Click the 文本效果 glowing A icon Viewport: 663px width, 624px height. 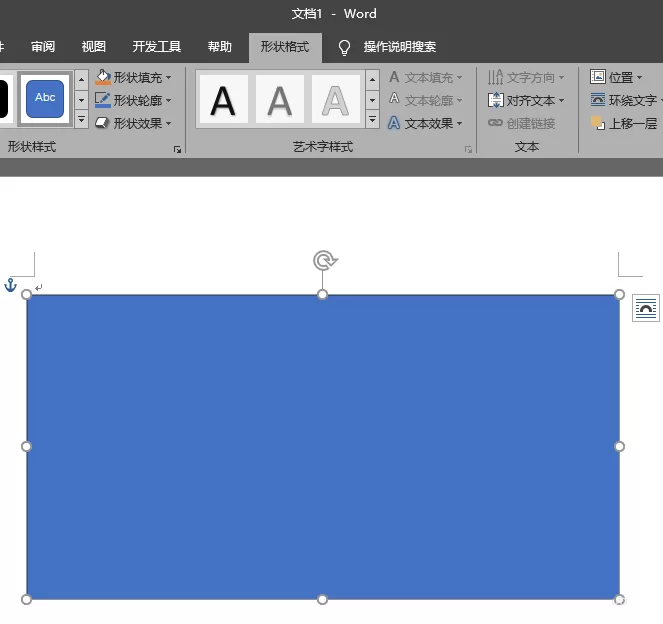coord(394,123)
